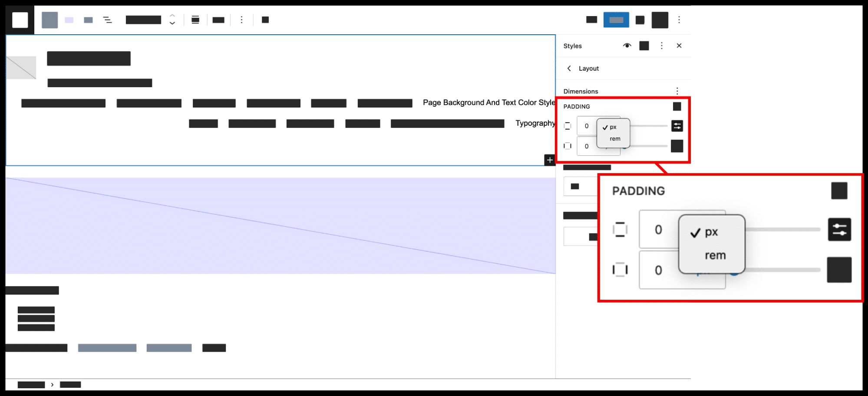This screenshot has height=396, width=868.
Task: Choose the checked px unit in sidebar dropdown
Action: 613,127
